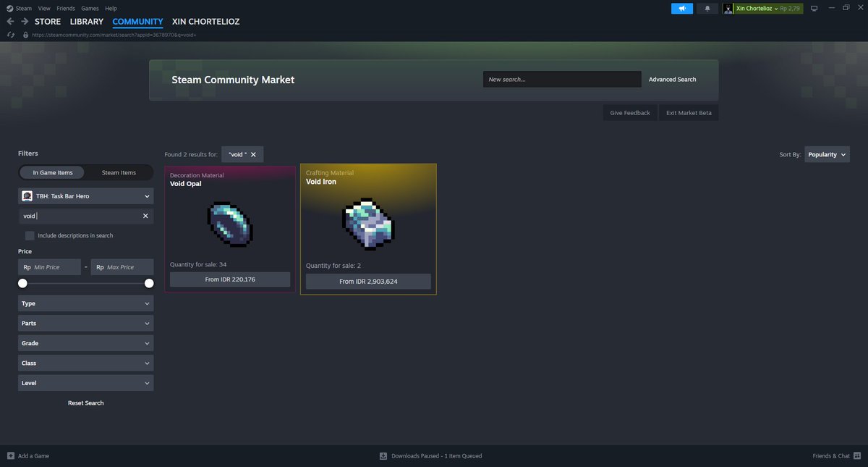Switch to Big Picture monitor icon
868x467 pixels.
coord(814,9)
